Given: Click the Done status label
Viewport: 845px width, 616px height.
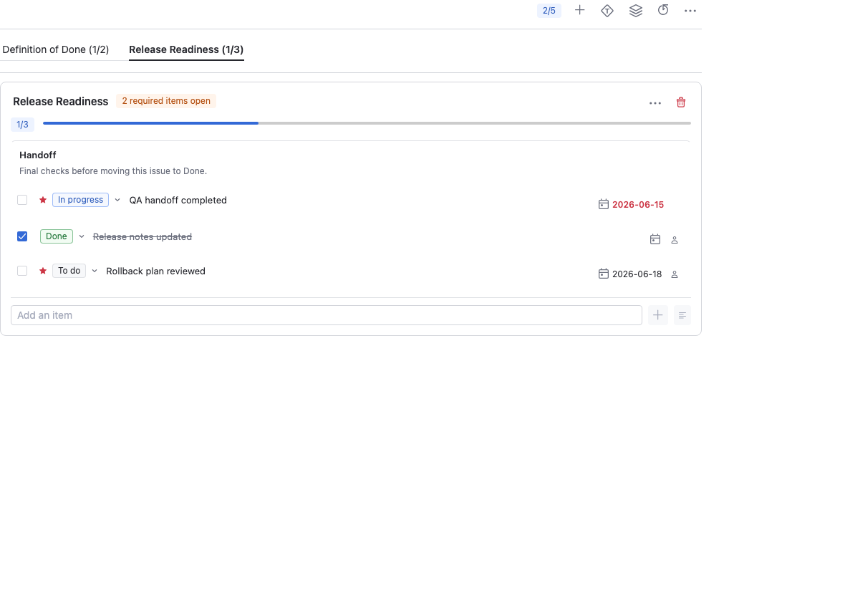Looking at the screenshot, I should click(56, 236).
